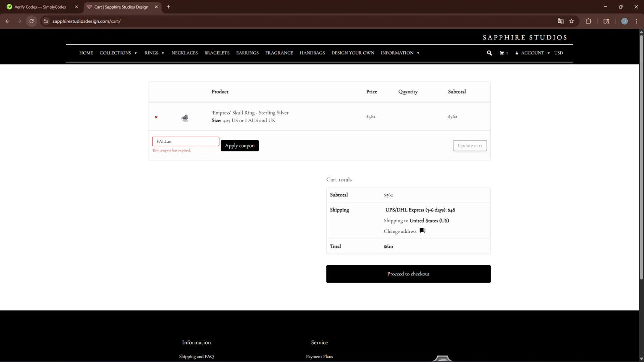This screenshot has width=644, height=362.
Task: Open browser extensions puzzle icon
Action: click(589, 21)
